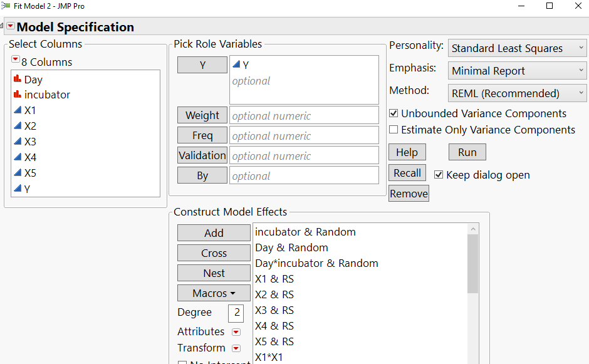Open the Model Specification red triangle menu
589x364 pixels.
(x=11, y=27)
